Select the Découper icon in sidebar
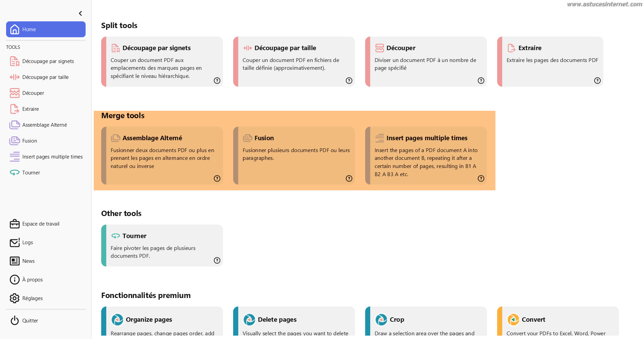 pos(15,93)
